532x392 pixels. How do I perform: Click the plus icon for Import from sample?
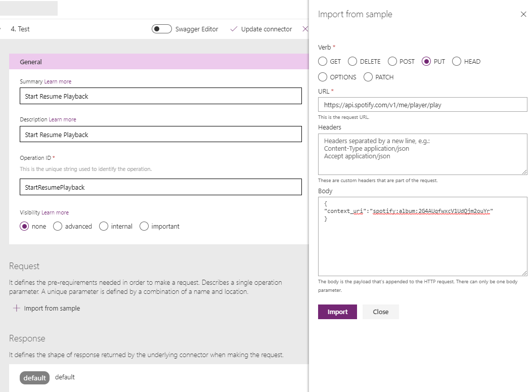pyautogui.click(x=17, y=308)
